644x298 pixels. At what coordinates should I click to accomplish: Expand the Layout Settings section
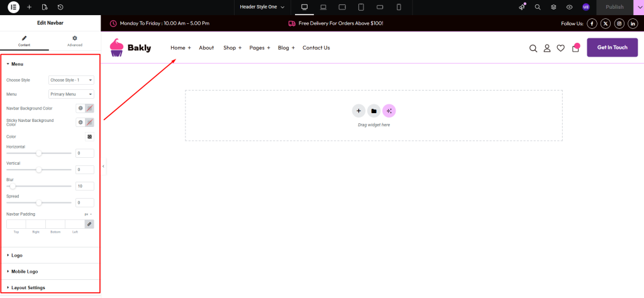pyautogui.click(x=28, y=287)
